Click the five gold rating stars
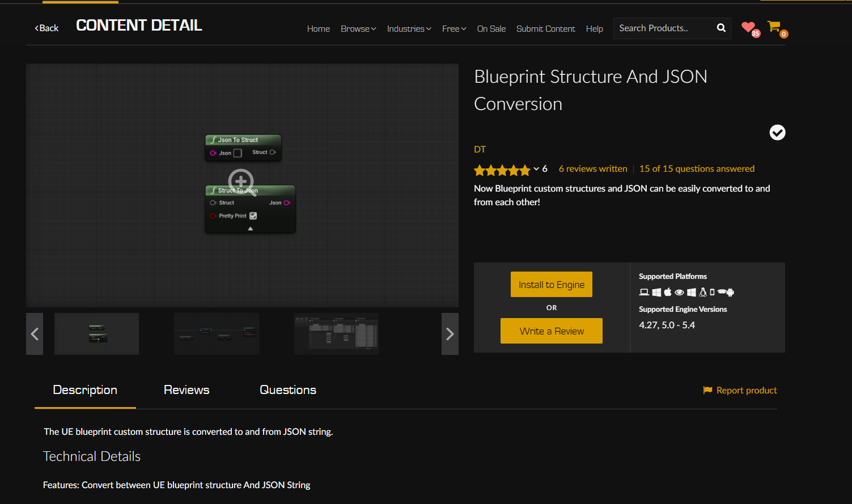 [x=502, y=170]
